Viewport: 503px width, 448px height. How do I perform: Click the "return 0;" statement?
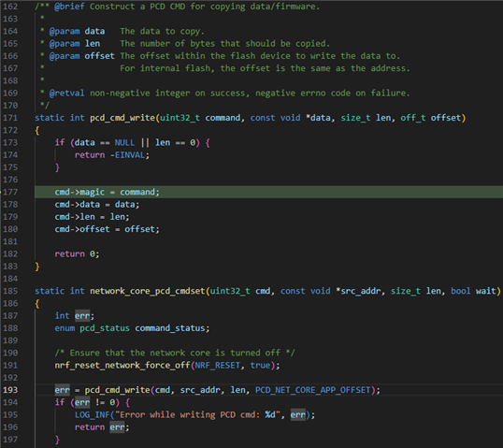click(77, 254)
